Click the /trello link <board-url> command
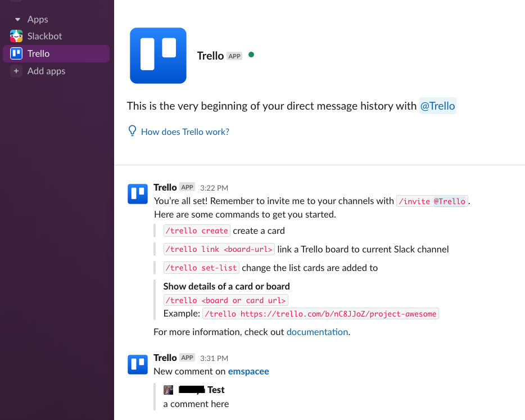The width and height of the screenshot is (525, 420). click(219, 249)
